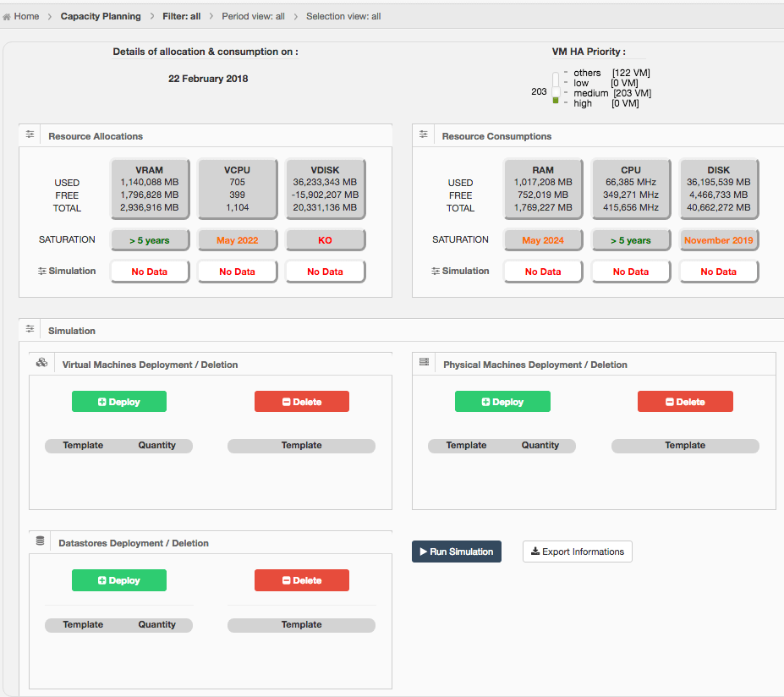Click the Physical Machines server icon
This screenshot has width=784, height=697.
pos(425,362)
